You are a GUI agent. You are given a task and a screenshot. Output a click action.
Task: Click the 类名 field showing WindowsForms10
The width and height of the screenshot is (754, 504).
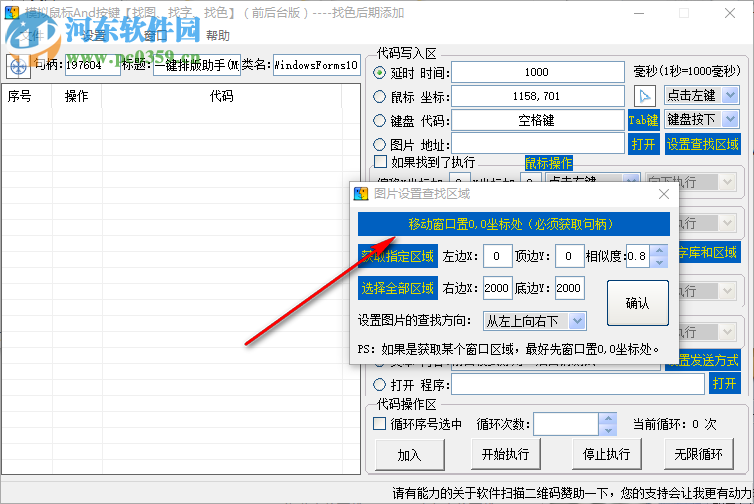tap(316, 65)
